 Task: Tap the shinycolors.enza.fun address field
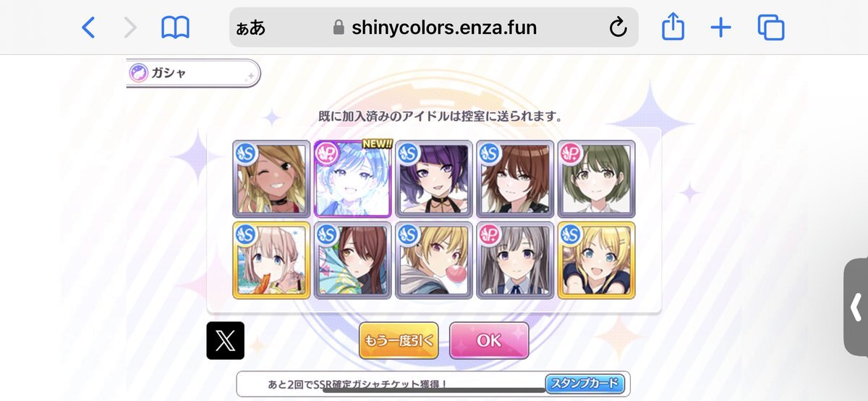click(x=434, y=28)
